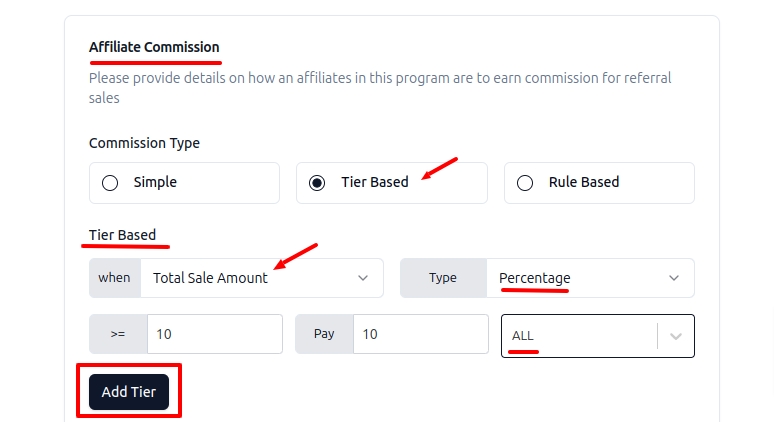Open the Total Sale Amount condition dropdown
This screenshot has height=422, width=774.
(x=250, y=278)
